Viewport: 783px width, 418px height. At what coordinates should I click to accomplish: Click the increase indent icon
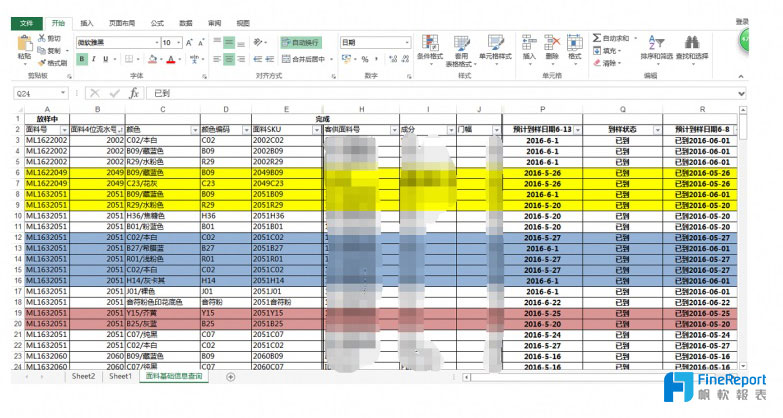point(270,59)
